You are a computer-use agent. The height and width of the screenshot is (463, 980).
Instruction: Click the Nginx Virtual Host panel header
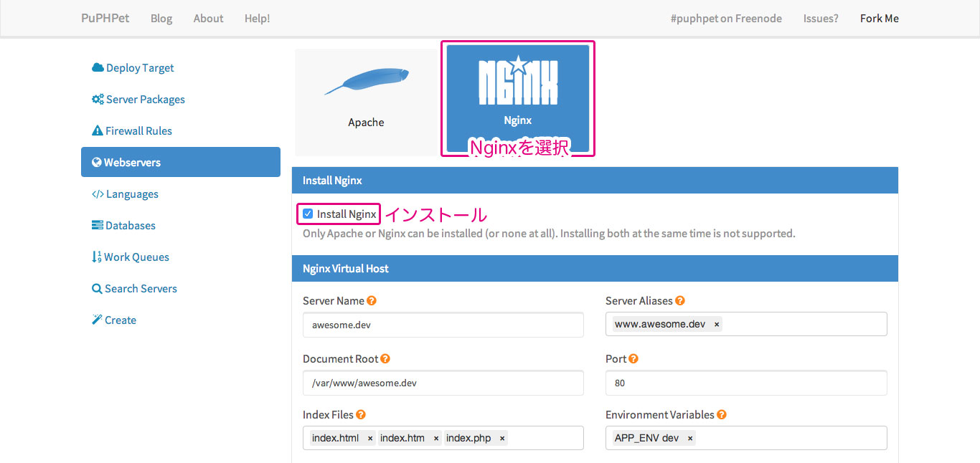click(595, 269)
